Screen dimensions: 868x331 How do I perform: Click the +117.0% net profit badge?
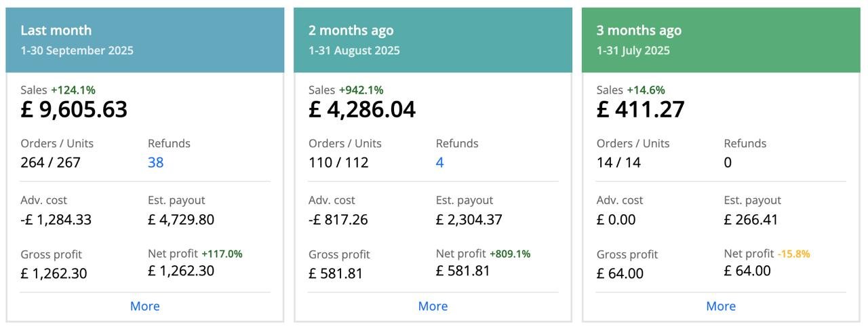[222, 254]
